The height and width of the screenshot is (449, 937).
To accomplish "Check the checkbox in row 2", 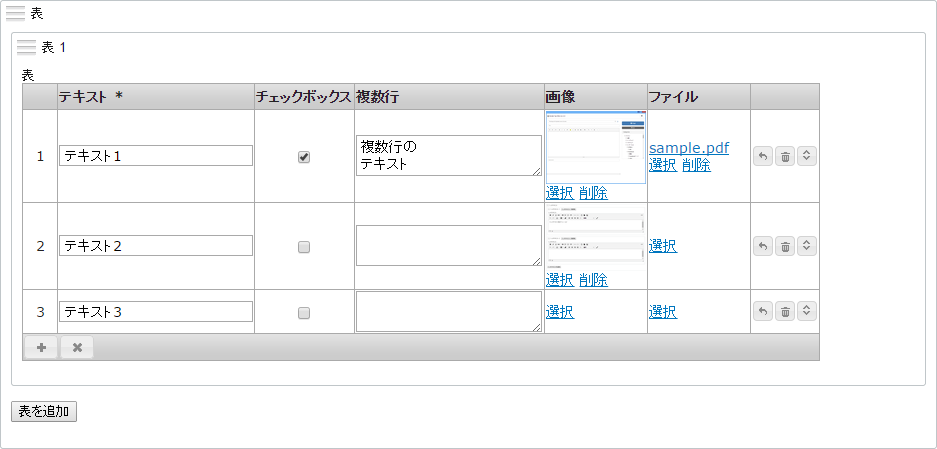I will click(304, 246).
